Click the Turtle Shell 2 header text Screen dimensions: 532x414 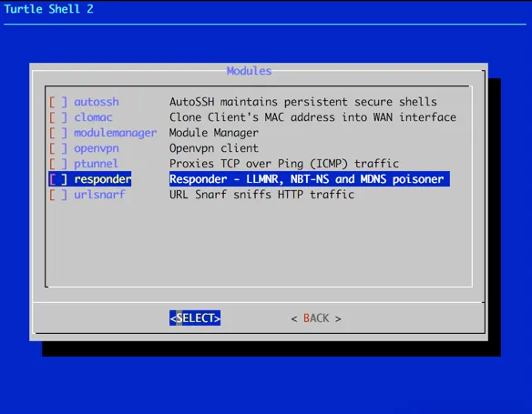pyautogui.click(x=48, y=9)
